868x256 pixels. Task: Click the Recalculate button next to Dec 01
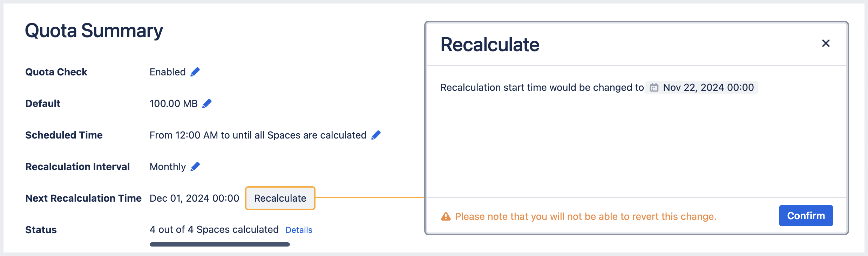[280, 198]
